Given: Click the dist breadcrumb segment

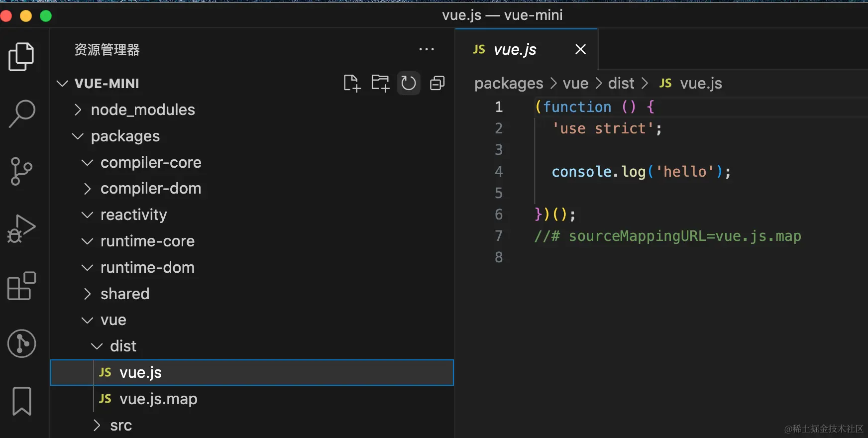Looking at the screenshot, I should tap(621, 83).
